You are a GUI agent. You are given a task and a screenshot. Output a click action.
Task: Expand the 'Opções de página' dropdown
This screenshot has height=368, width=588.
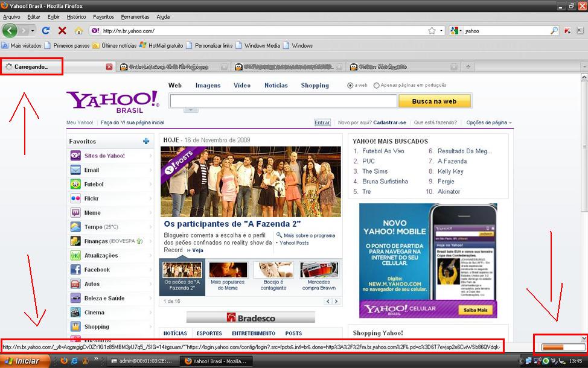tap(489, 122)
